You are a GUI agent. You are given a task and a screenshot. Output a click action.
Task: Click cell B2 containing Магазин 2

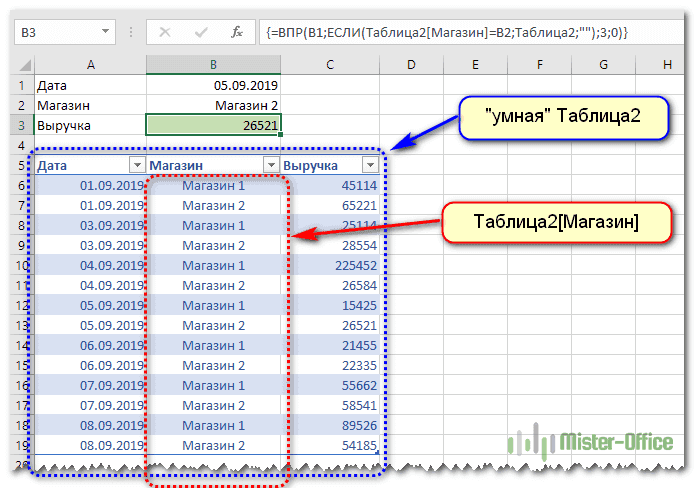click(213, 104)
